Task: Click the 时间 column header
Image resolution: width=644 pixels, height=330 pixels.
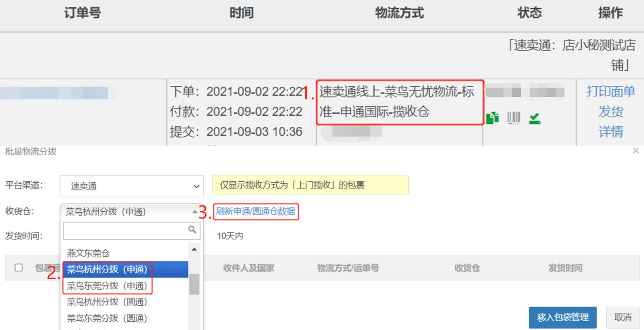Action: [x=241, y=13]
